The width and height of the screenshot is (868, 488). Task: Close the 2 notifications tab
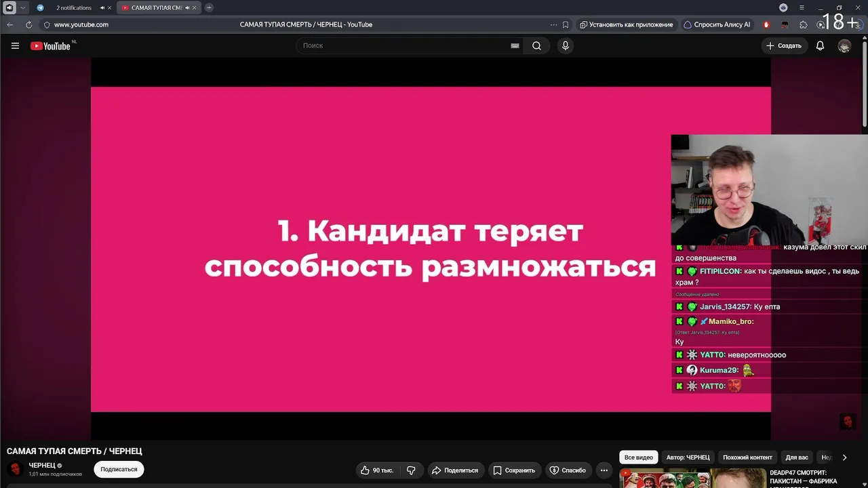coord(111,7)
